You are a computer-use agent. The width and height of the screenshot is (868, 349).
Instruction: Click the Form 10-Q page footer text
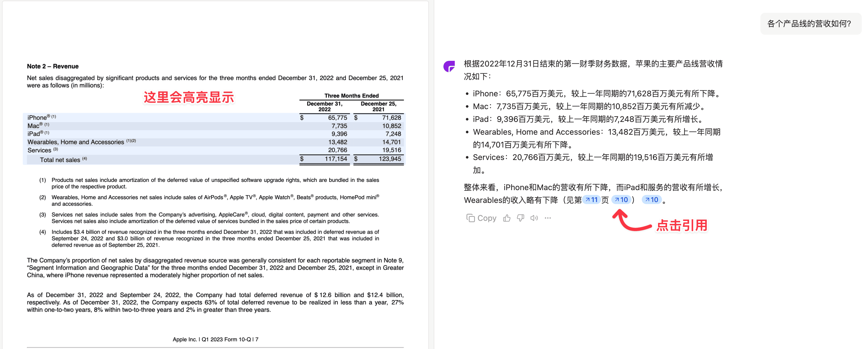coord(215,339)
